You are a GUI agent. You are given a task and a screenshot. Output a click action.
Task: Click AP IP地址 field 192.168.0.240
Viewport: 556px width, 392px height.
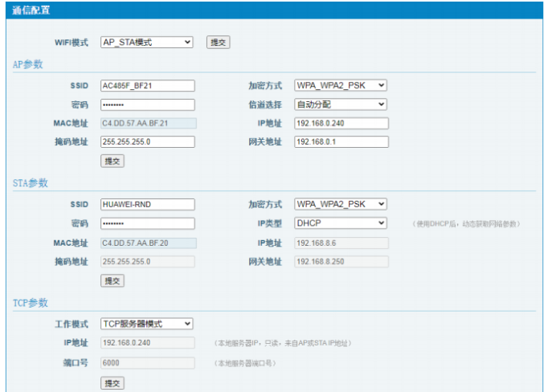click(341, 123)
